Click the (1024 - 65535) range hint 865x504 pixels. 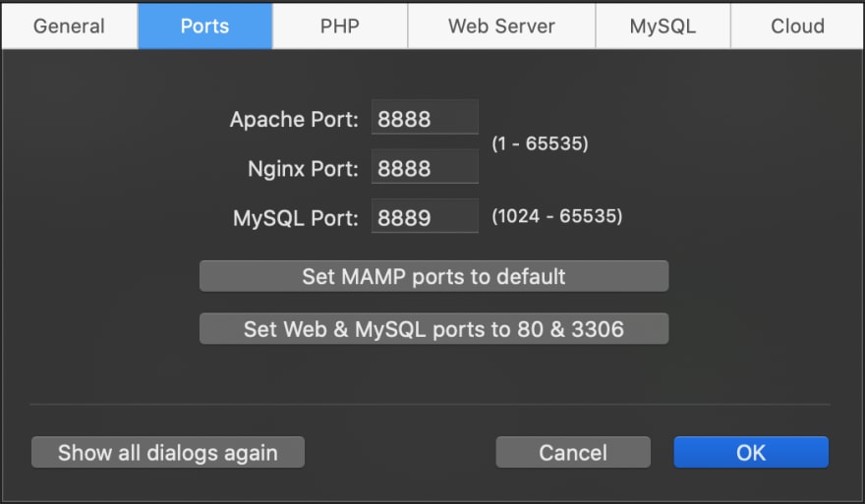point(557,216)
